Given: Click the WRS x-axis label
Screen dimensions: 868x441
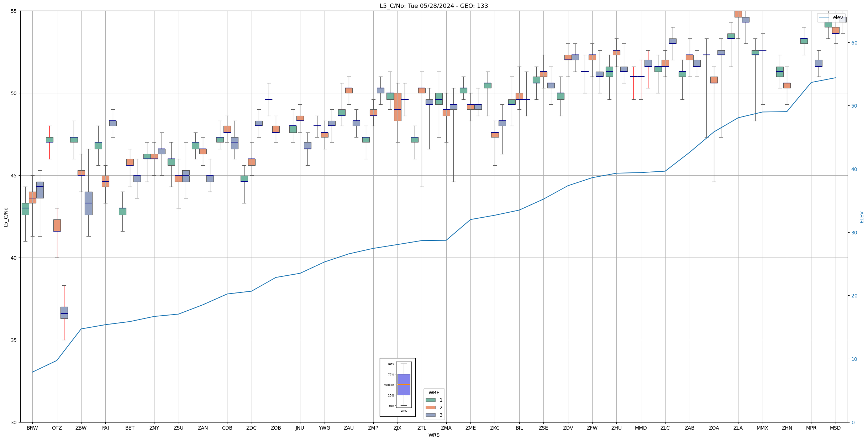Looking at the screenshot, I should (x=434, y=435).
